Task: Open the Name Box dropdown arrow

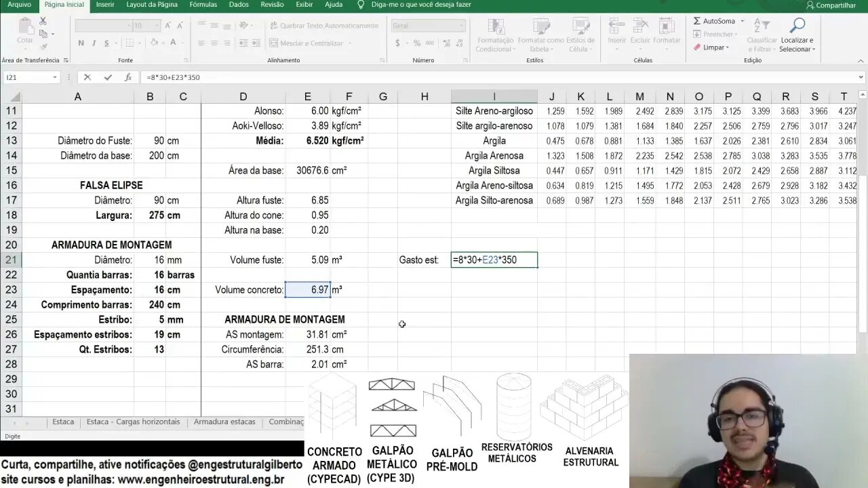Action: [x=55, y=77]
